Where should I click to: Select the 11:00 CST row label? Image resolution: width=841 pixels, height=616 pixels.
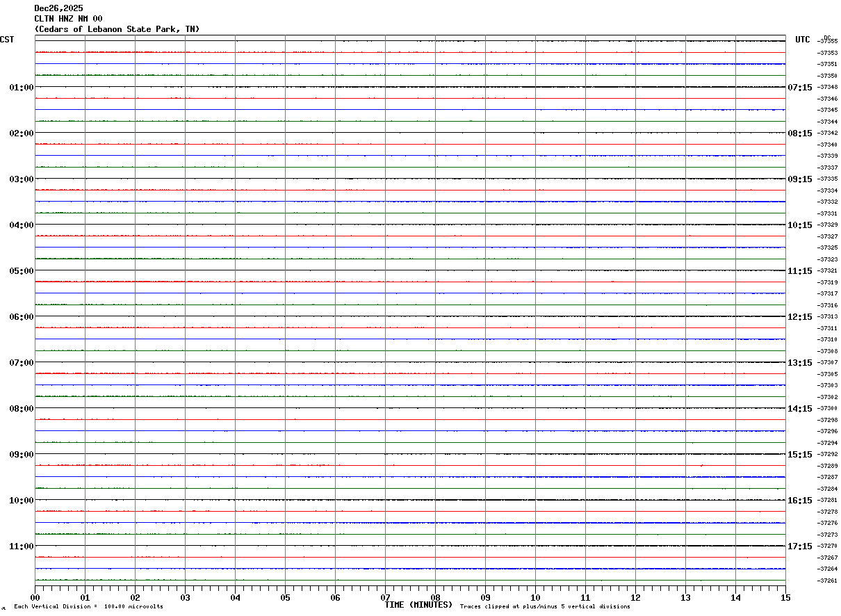click(22, 546)
